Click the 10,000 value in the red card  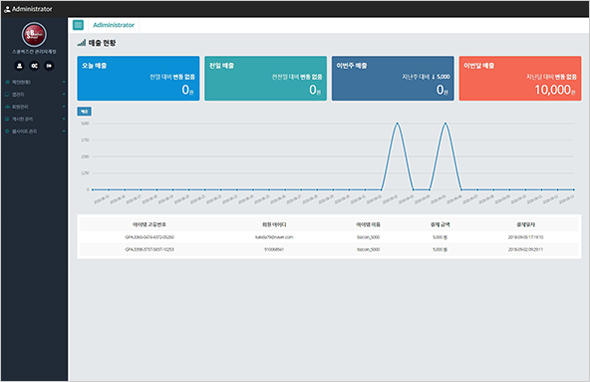coord(552,90)
